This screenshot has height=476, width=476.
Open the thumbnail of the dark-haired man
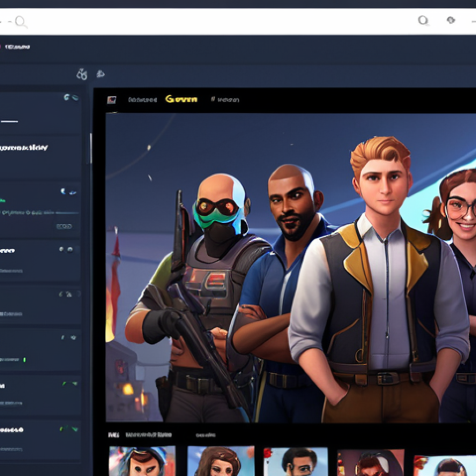coord(296,462)
